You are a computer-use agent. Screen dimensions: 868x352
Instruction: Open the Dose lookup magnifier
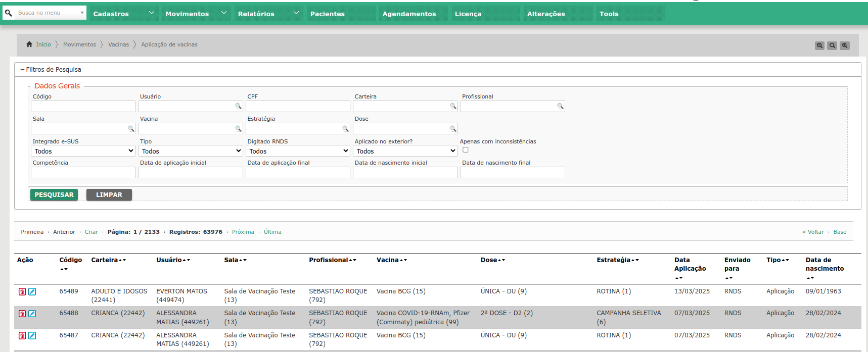453,129
